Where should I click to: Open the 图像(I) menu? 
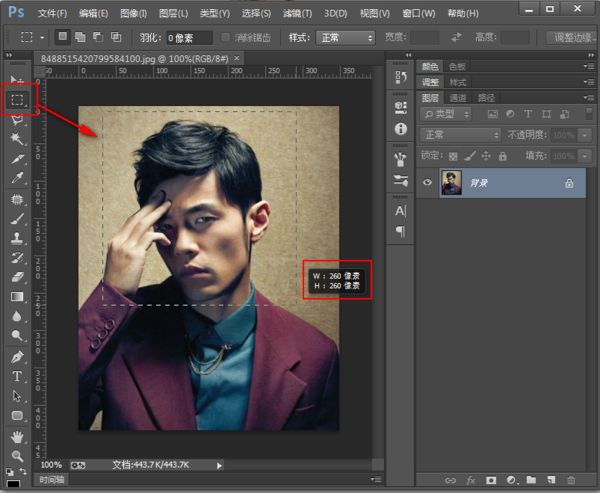[x=133, y=13]
